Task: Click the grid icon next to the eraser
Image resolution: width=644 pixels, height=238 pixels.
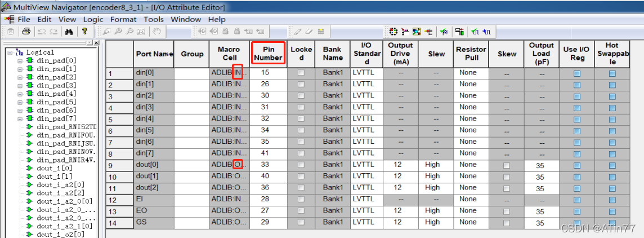Action: (321, 31)
